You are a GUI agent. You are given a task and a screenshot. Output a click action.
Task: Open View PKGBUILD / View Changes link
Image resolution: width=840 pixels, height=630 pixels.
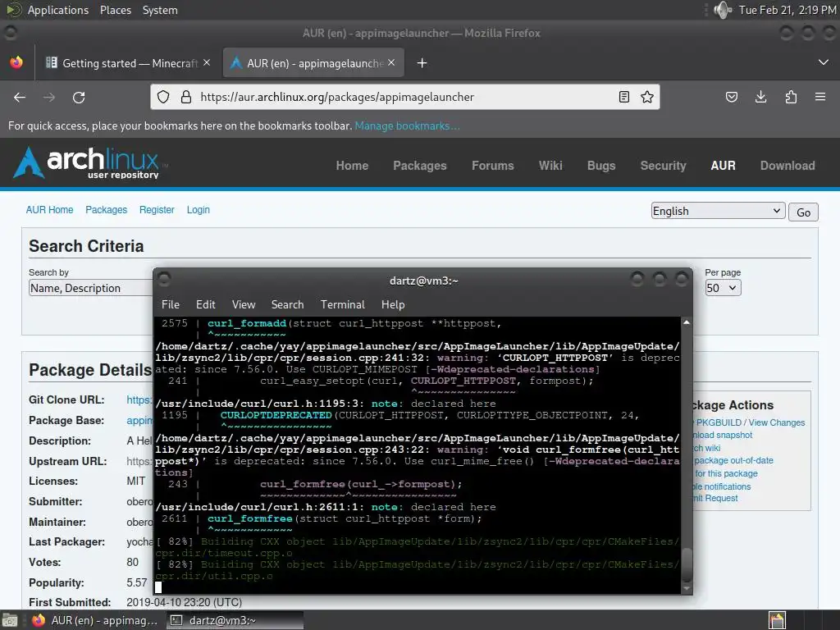748,422
